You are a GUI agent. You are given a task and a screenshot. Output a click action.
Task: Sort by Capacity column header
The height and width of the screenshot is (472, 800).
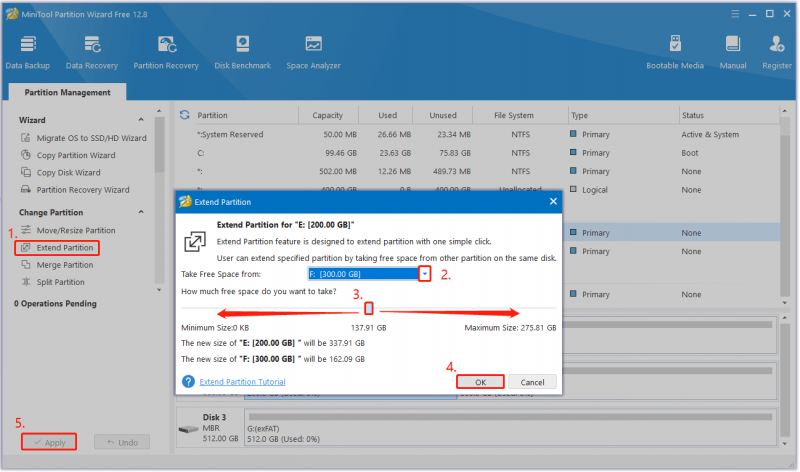(x=328, y=115)
